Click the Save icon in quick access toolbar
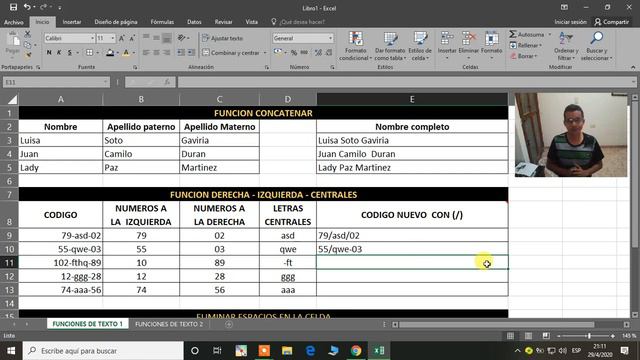This screenshot has height=360, width=640. tap(13, 7)
